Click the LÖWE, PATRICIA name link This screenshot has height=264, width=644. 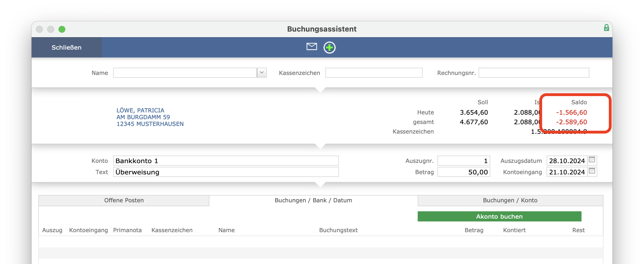click(x=140, y=110)
